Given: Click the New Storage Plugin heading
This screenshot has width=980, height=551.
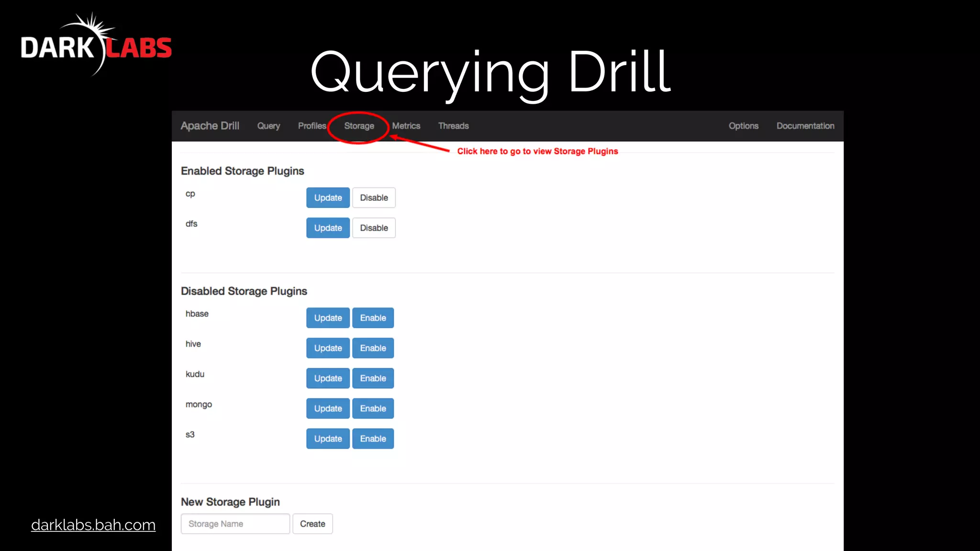Looking at the screenshot, I should tap(230, 502).
